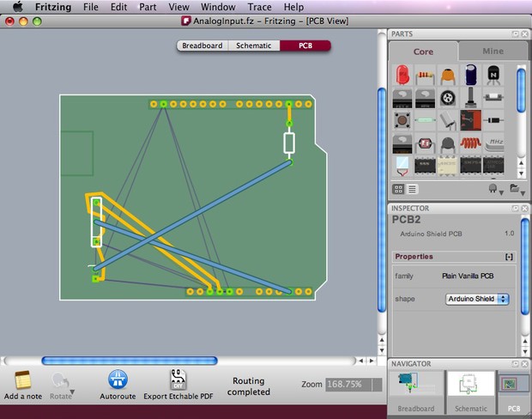Open the Edit menu
The height and width of the screenshot is (419, 532).
click(x=118, y=7)
